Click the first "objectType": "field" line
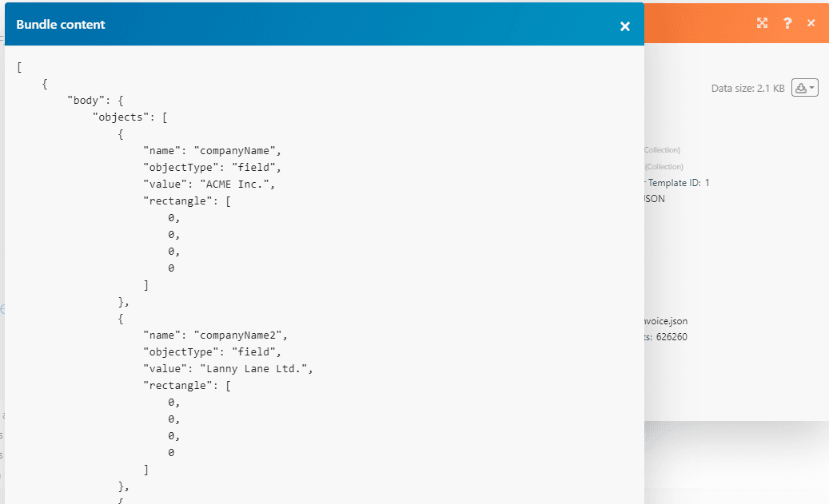 tap(212, 167)
